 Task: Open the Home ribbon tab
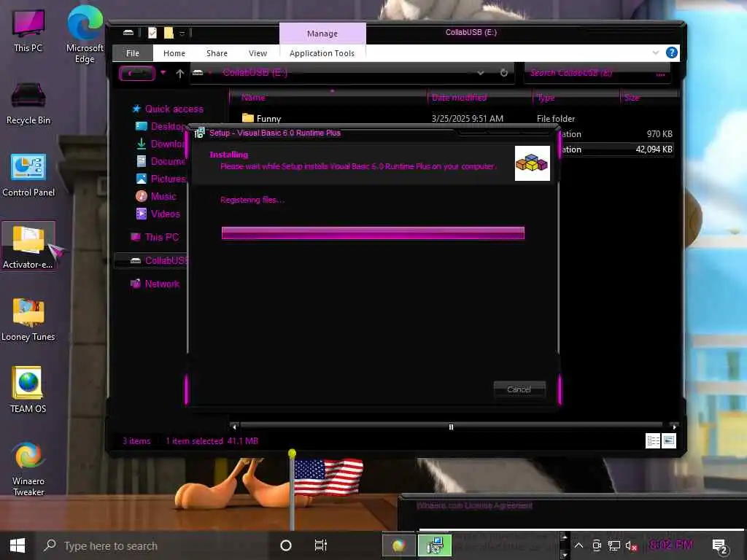click(174, 53)
